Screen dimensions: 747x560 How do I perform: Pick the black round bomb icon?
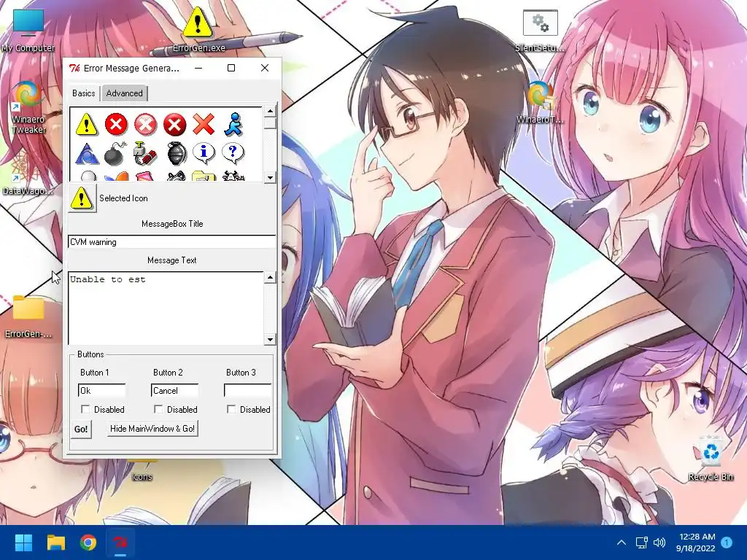tap(116, 153)
